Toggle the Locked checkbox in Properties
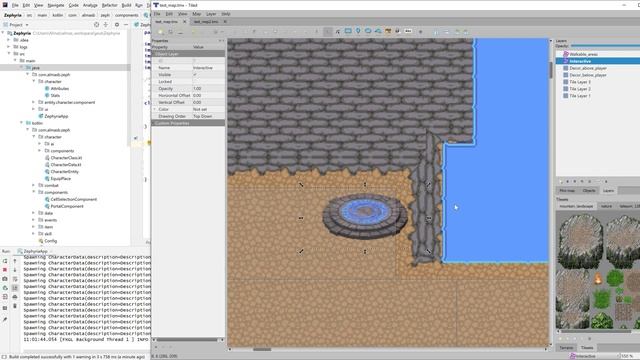This screenshot has height=360, width=640. click(x=195, y=82)
